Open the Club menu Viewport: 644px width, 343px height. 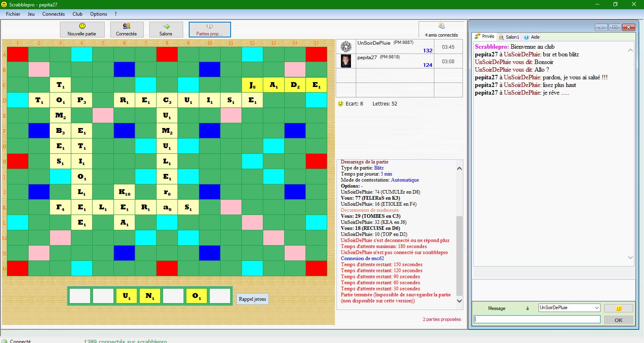(77, 14)
